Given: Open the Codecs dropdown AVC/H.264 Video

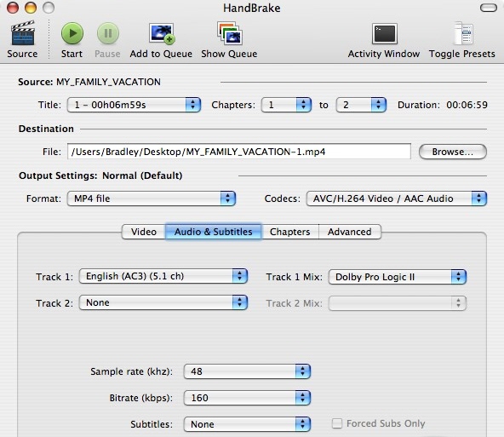Looking at the screenshot, I should point(397,198).
